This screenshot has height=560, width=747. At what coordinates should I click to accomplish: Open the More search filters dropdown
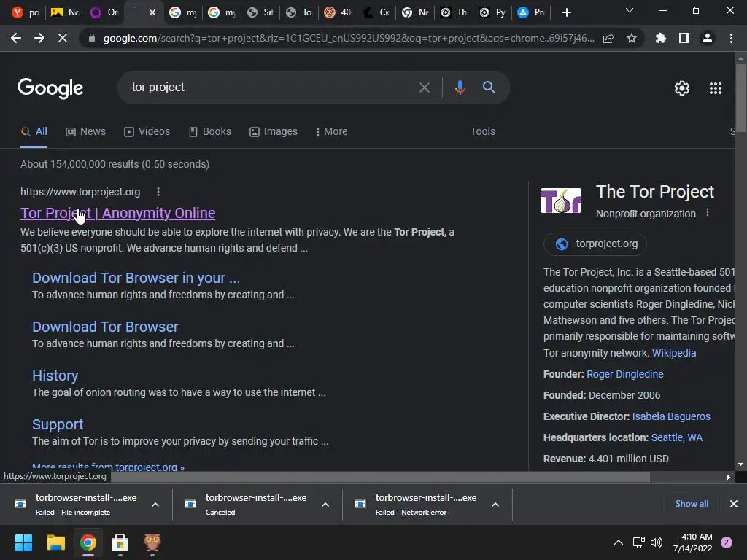pos(331,131)
